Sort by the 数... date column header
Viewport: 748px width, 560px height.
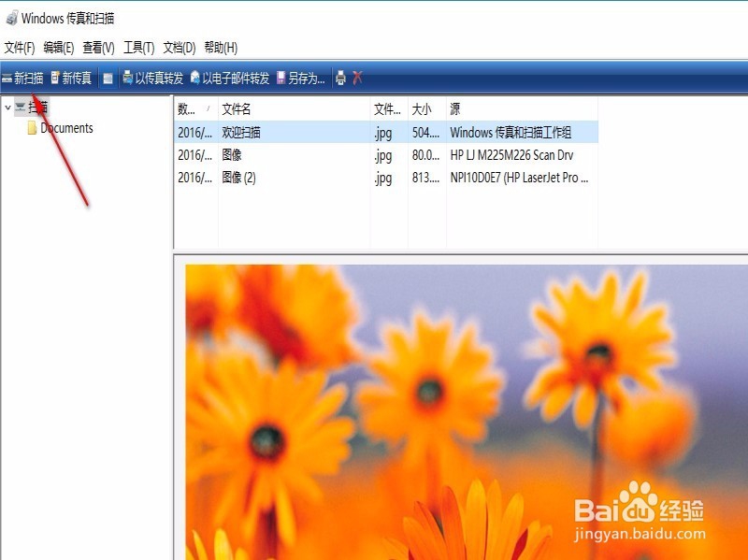point(195,109)
